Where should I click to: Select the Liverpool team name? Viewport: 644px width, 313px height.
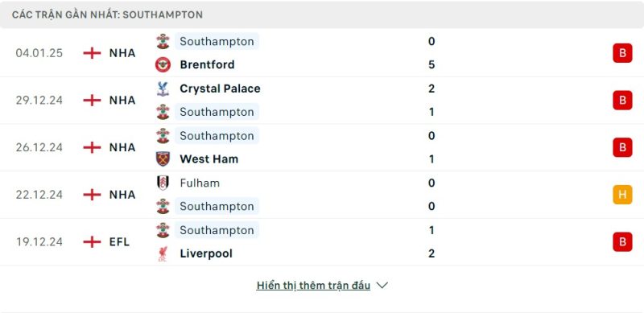206,253
